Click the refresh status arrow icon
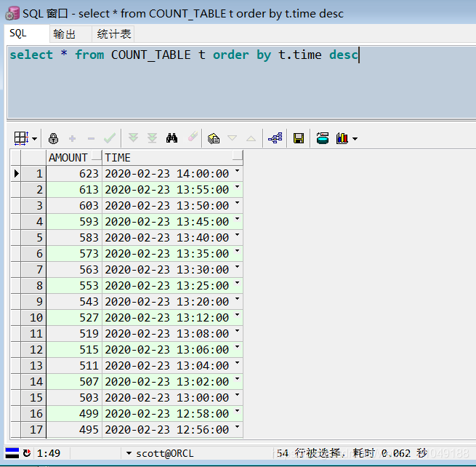 point(27,453)
